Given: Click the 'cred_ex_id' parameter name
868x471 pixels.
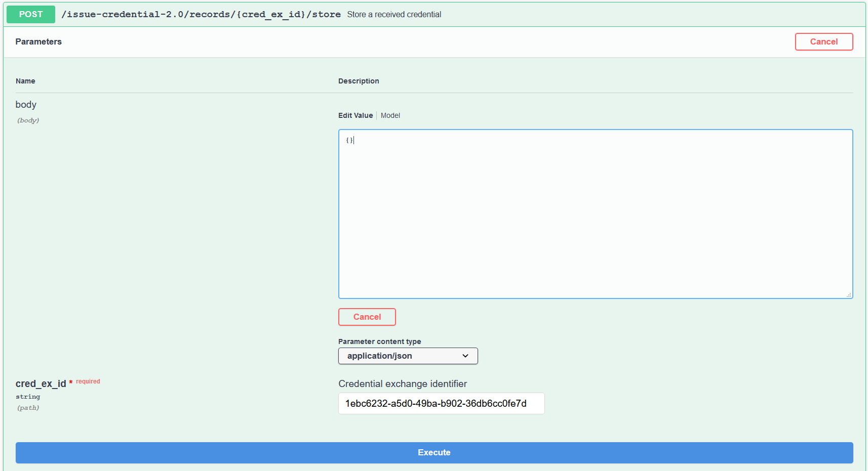Looking at the screenshot, I should (x=41, y=384).
